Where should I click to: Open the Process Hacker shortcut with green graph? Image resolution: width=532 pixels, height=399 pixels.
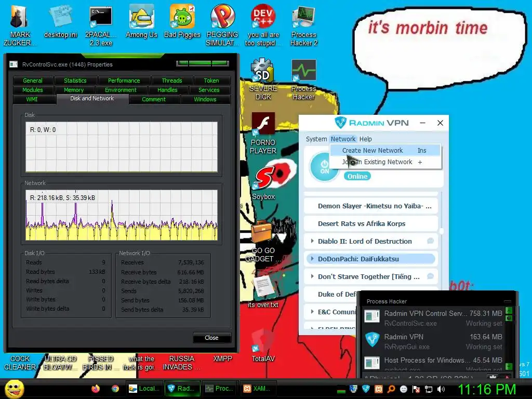coord(303,79)
